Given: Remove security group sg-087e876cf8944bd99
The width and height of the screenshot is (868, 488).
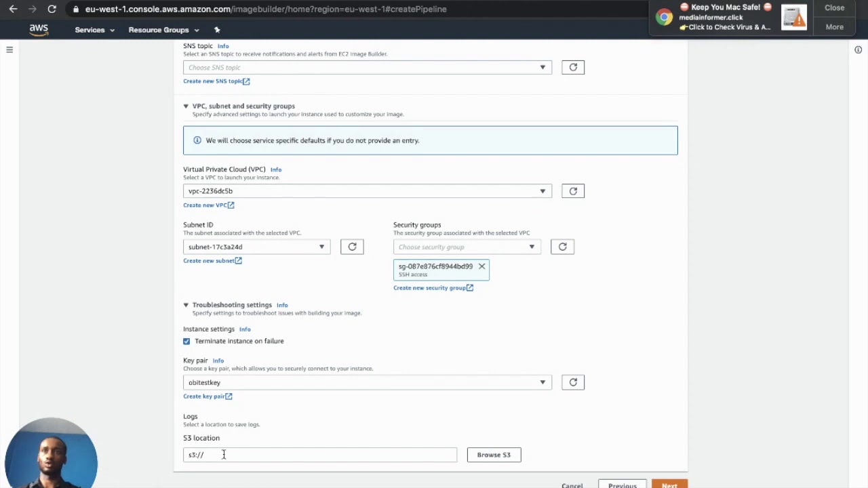Looking at the screenshot, I should tap(481, 266).
